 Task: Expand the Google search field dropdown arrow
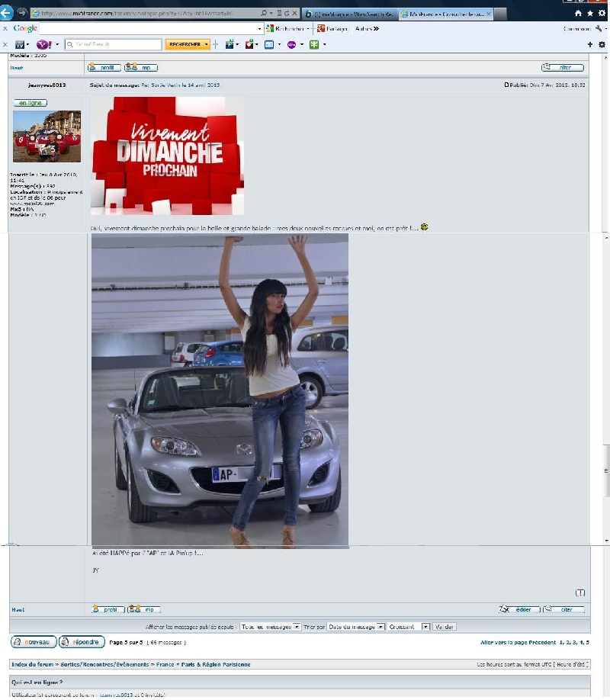click(x=259, y=29)
